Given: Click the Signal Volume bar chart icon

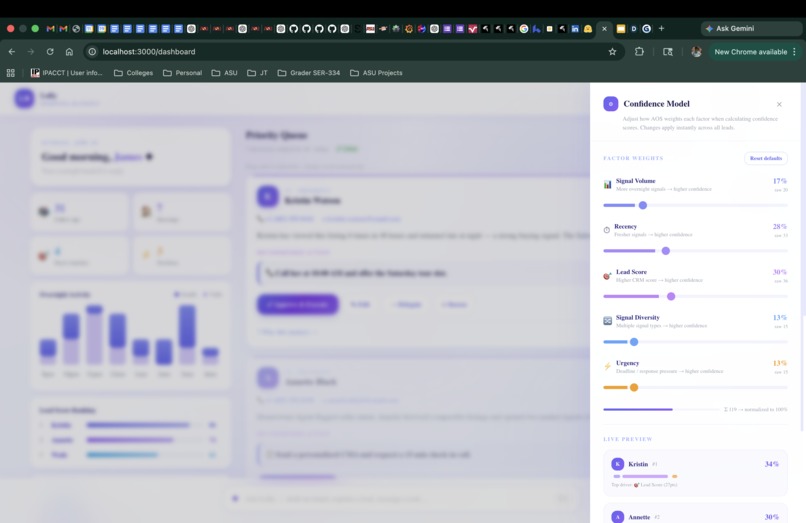Looking at the screenshot, I should coord(608,184).
